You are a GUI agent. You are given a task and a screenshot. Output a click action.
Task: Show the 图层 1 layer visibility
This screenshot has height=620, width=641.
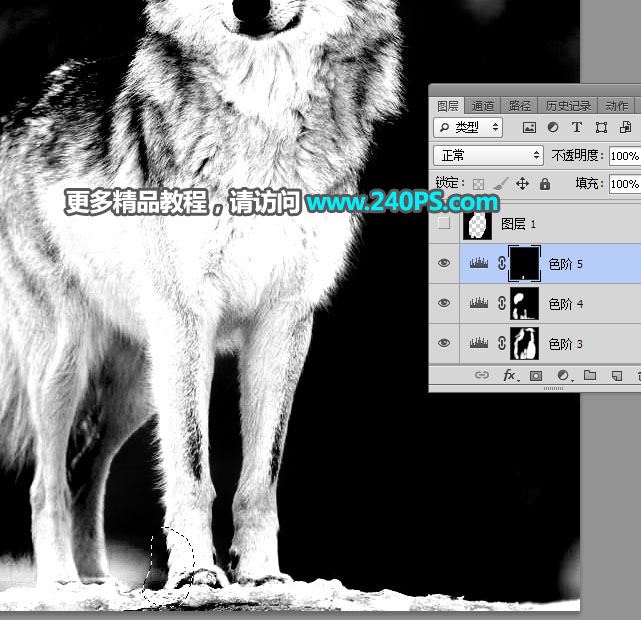tap(445, 224)
